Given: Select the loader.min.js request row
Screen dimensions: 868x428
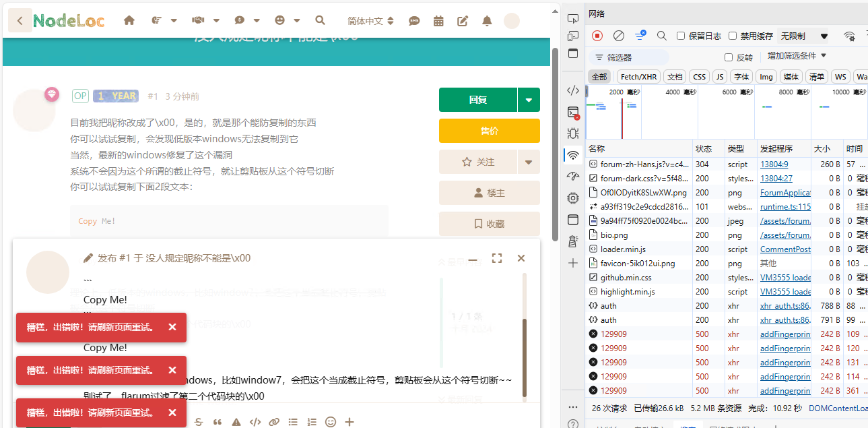Looking at the screenshot, I should pyautogui.click(x=726, y=249).
